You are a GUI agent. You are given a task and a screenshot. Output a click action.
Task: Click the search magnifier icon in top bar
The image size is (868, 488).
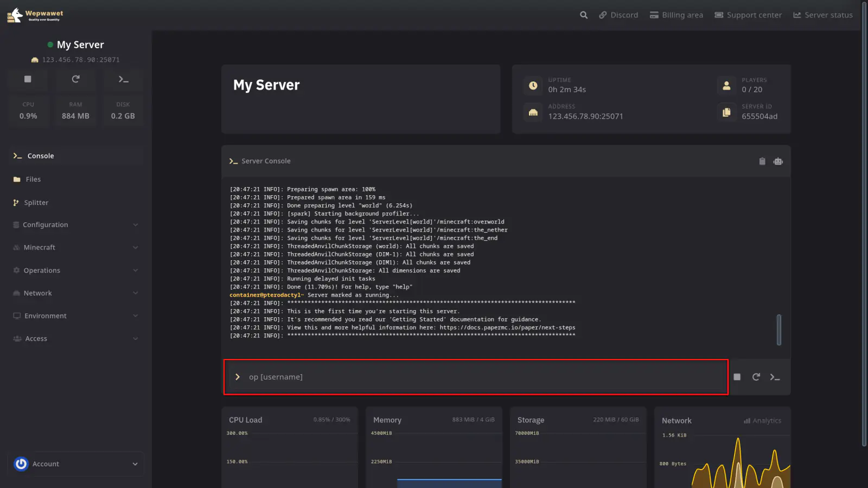584,15
